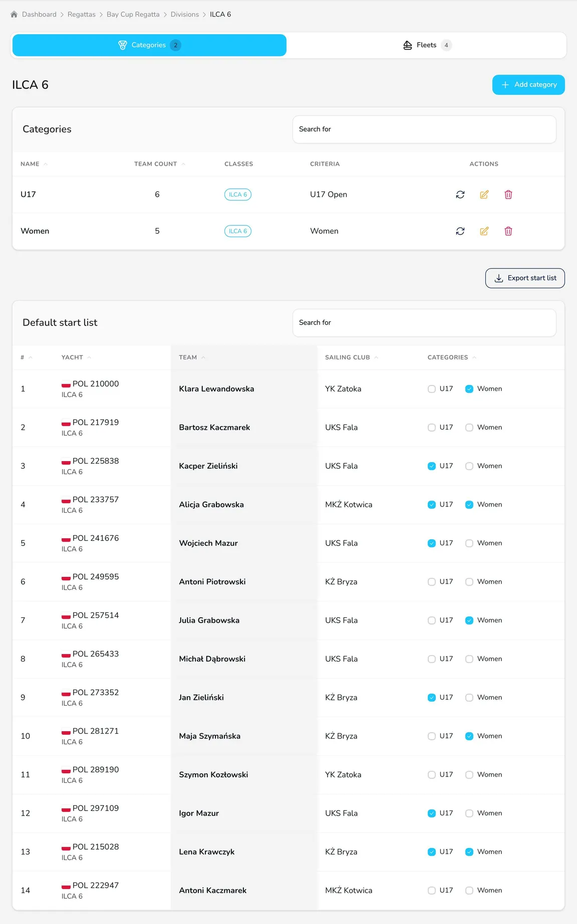Refresh the U17 category
This screenshot has width=577, height=924.
[x=460, y=194]
